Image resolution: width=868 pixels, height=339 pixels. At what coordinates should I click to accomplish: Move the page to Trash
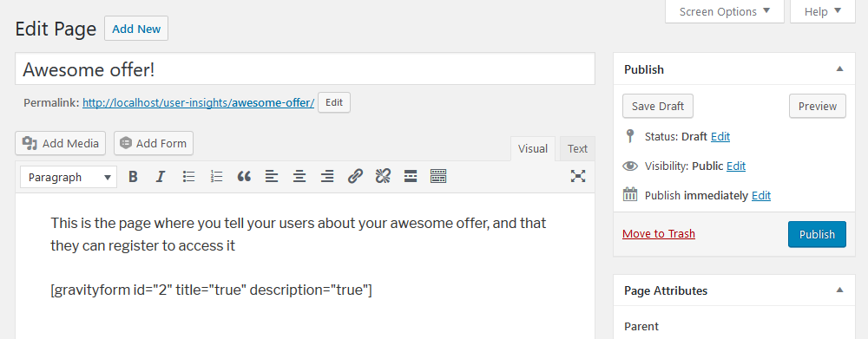tap(659, 233)
